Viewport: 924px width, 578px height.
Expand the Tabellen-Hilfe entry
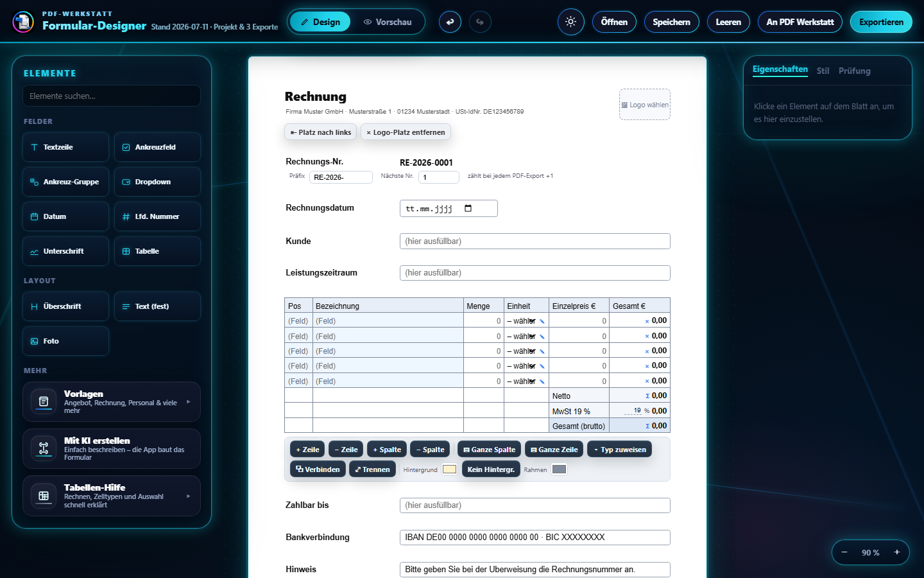[x=112, y=496]
